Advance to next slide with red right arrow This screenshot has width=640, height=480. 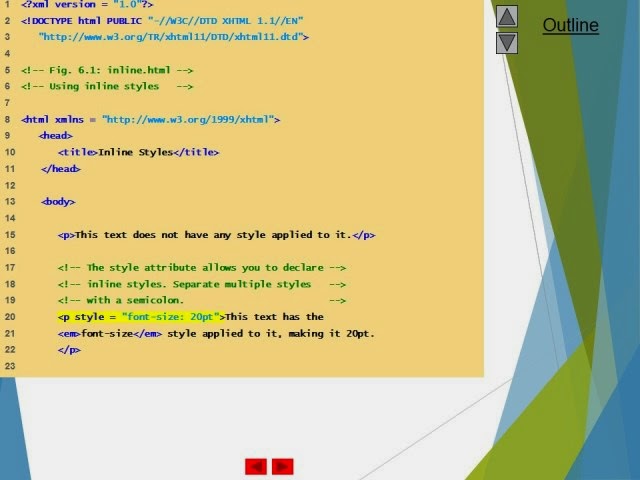point(282,467)
